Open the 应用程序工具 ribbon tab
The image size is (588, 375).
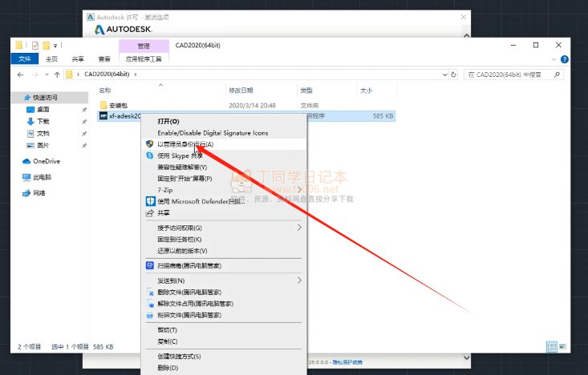click(144, 58)
